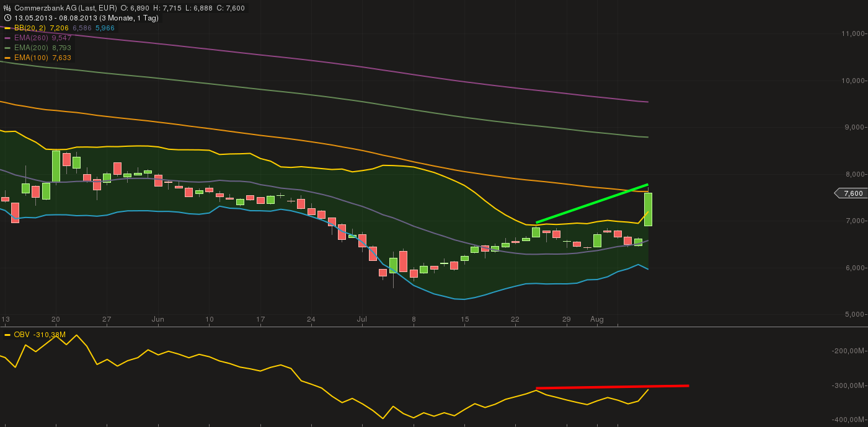868x427 pixels.
Task: Click the 6,000 price axis label
Action: pyautogui.click(x=856, y=268)
